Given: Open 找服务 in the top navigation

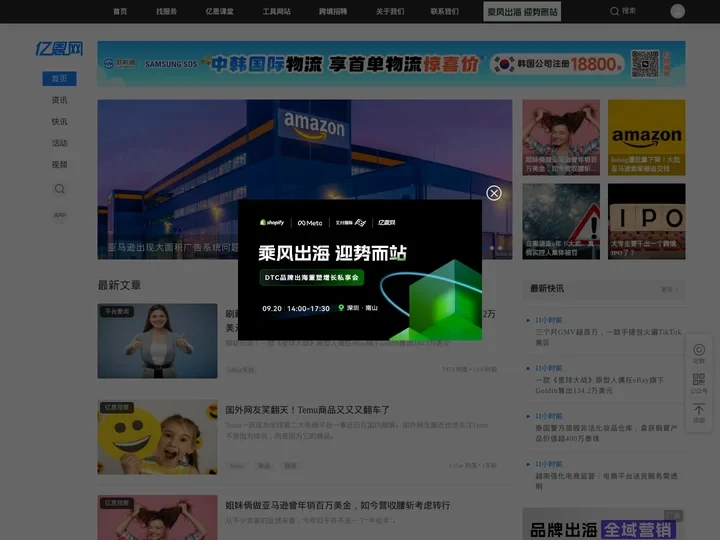Looking at the screenshot, I should tap(166, 11).
